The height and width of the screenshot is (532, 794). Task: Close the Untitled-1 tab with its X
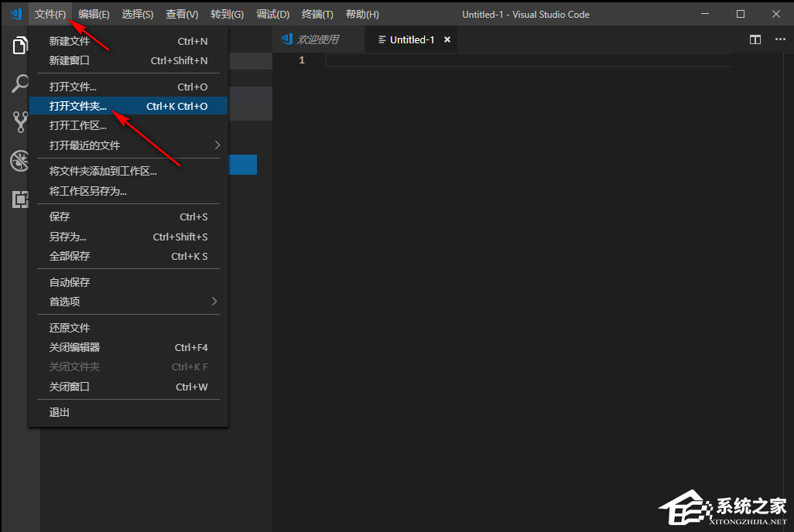pyautogui.click(x=447, y=39)
